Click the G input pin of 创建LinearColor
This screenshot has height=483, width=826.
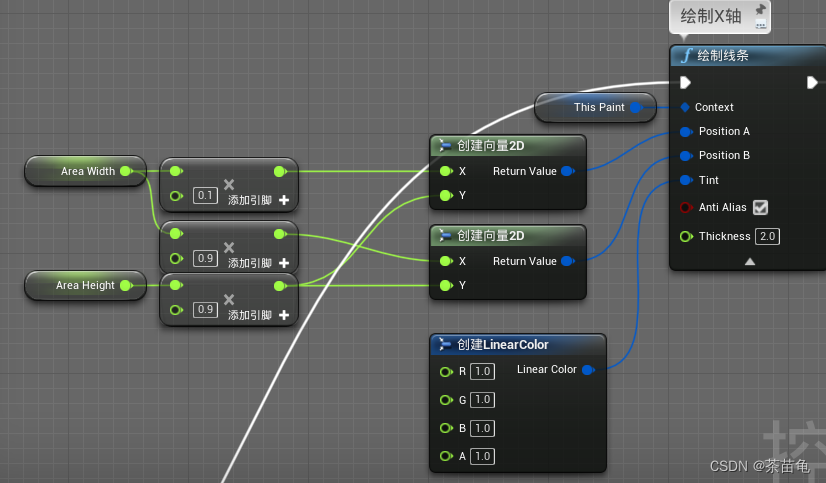(446, 400)
